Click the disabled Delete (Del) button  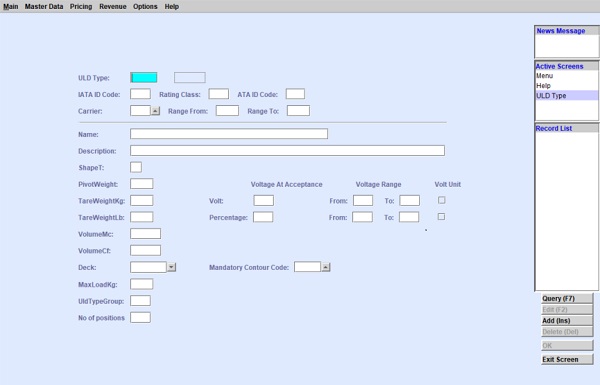(x=567, y=332)
